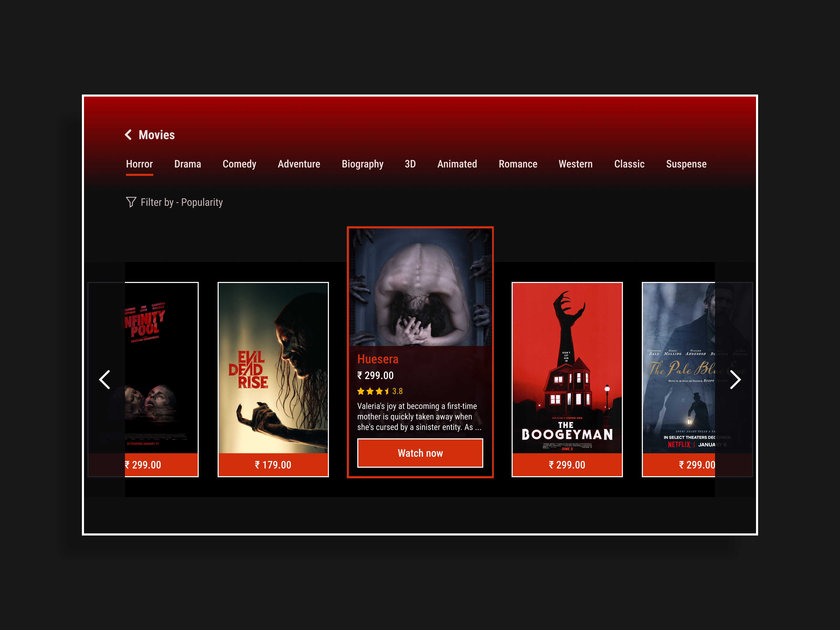Open the Filter by - Popularity option
This screenshot has width=840, height=630.
point(182,202)
